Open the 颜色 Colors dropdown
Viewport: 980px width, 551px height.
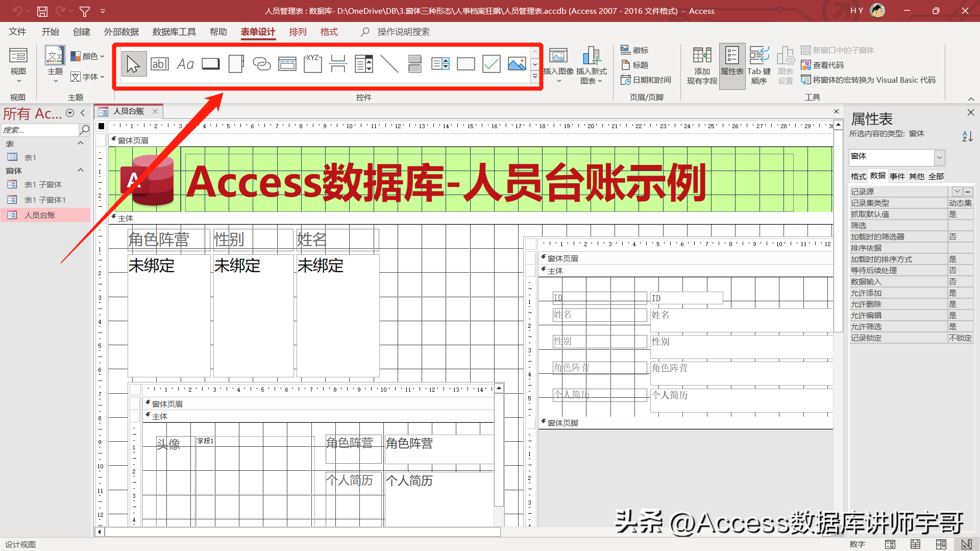point(87,56)
